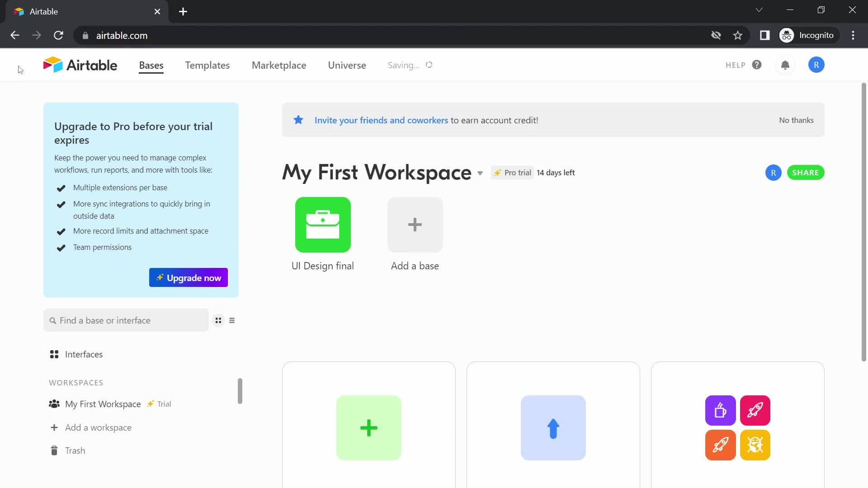
Task: Click the notification bell icon
Action: [x=785, y=64]
